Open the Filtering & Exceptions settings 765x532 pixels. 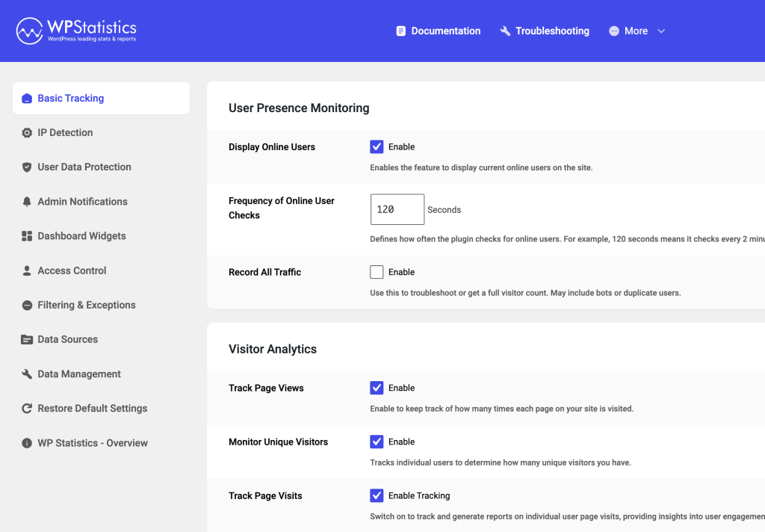86,305
